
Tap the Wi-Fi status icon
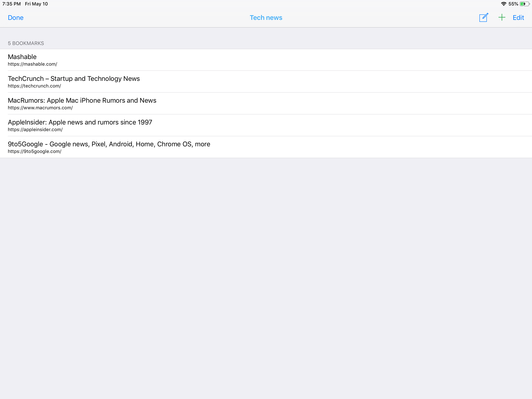[503, 4]
